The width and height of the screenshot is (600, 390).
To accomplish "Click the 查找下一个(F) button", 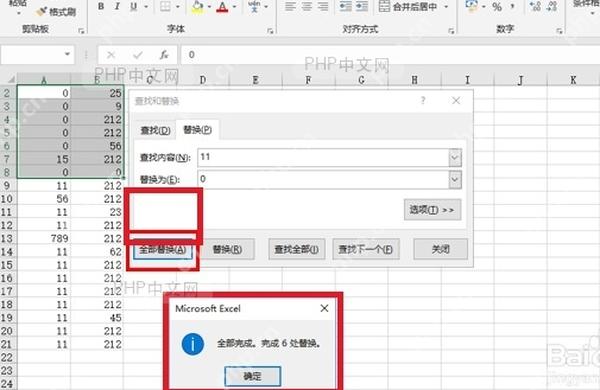I will click(366, 250).
